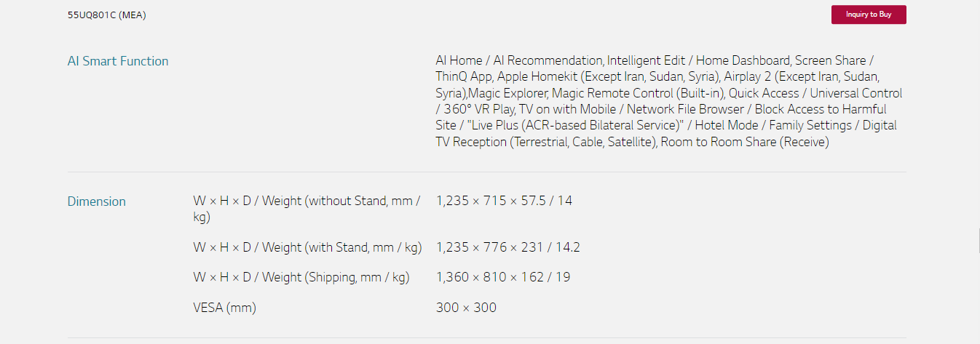Click the Hotel Mode / Family Settings text
980x344 pixels.
(x=774, y=125)
